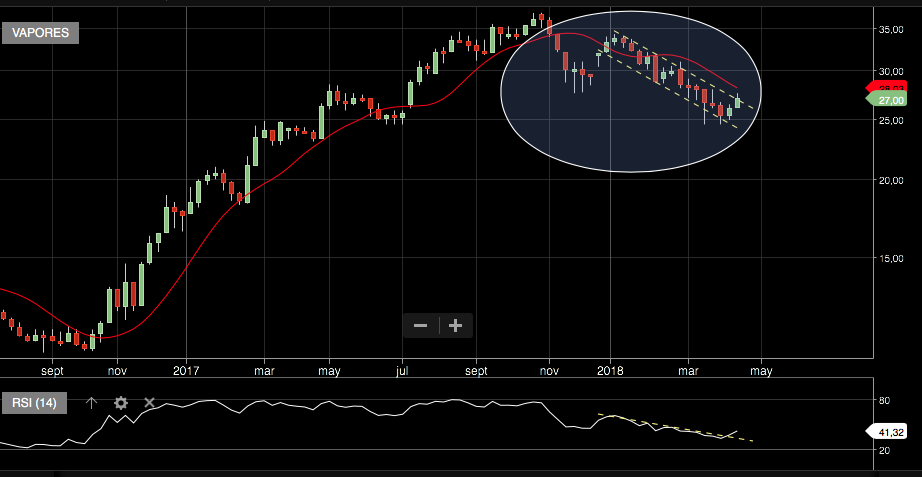Select the red 28,03 moving average price tag
Image resolution: width=922 pixels, height=477 pixels.
(x=887, y=90)
